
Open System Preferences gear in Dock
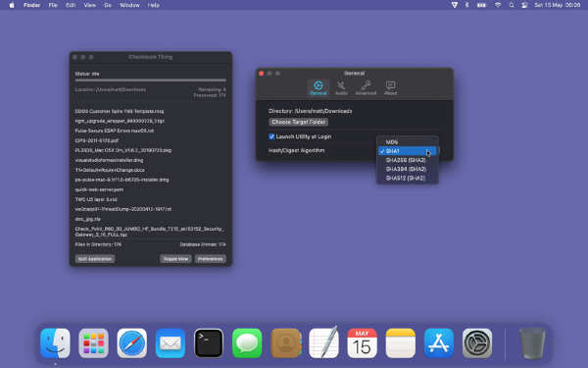[x=477, y=343]
